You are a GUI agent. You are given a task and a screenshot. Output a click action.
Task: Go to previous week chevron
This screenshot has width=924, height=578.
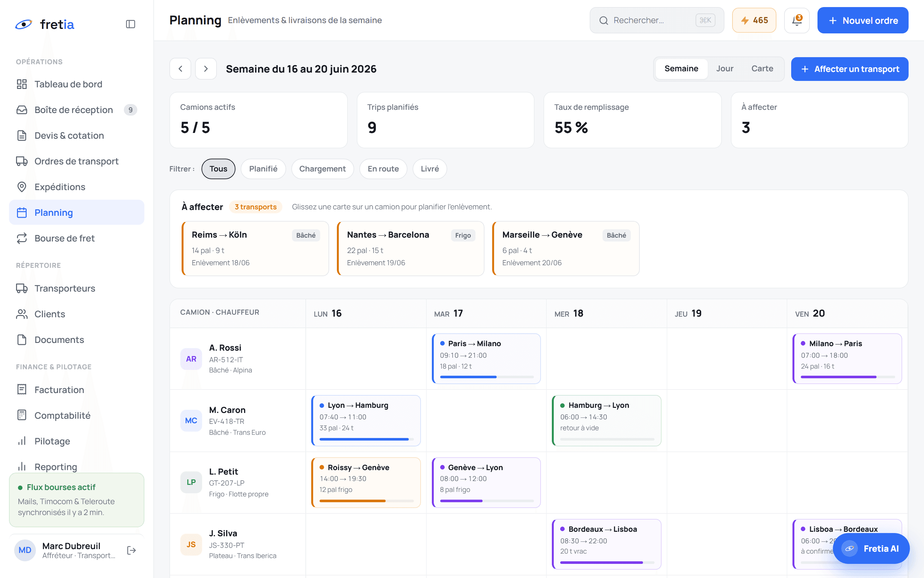point(180,69)
